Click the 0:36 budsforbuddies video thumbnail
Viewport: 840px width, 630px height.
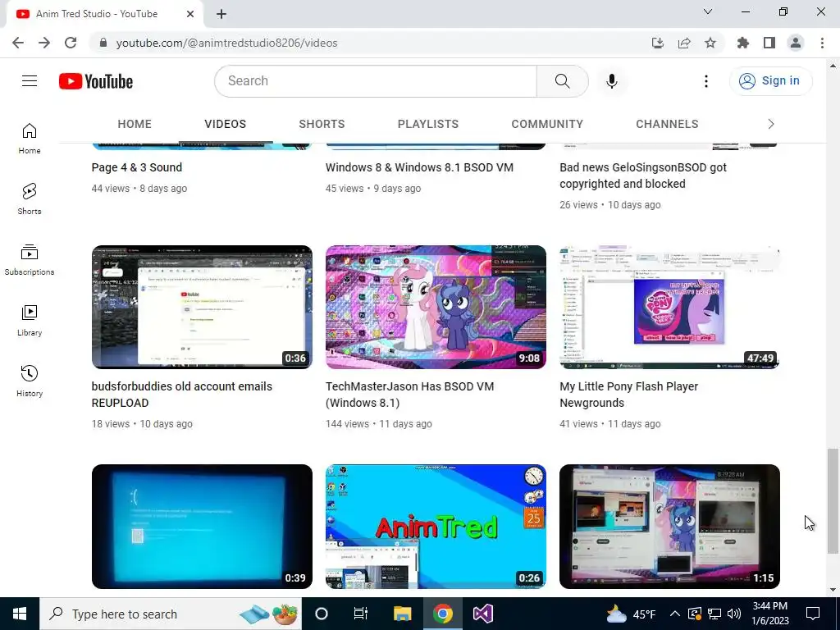pos(202,307)
